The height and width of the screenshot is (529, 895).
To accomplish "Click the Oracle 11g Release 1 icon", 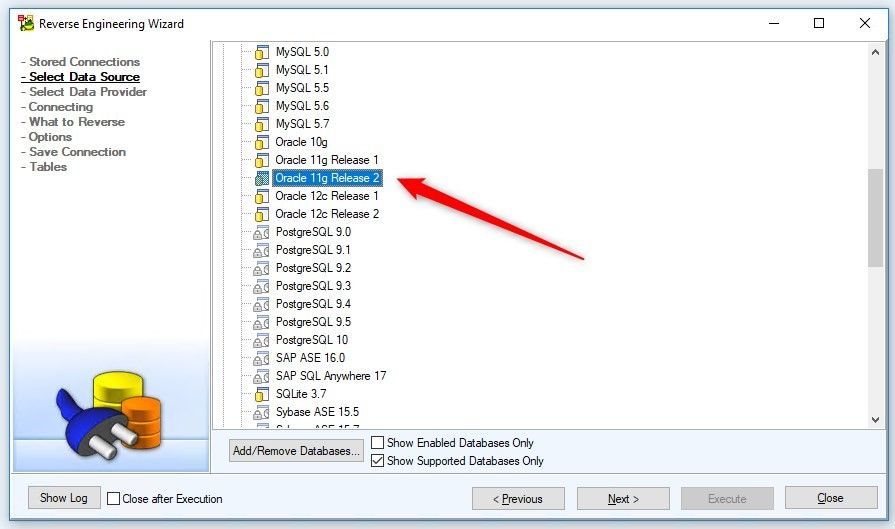I will pyautogui.click(x=261, y=160).
